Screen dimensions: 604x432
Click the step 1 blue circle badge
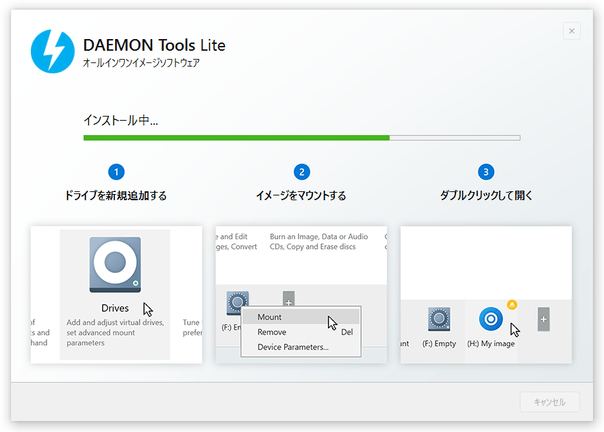[116, 172]
